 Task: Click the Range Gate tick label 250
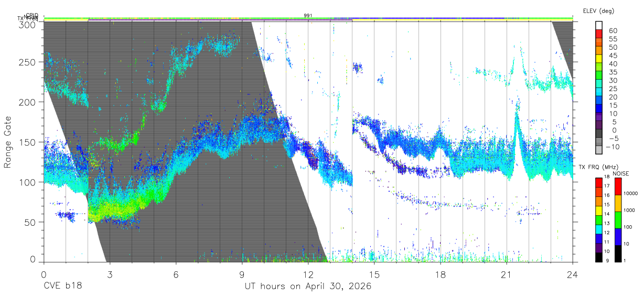tap(27, 62)
